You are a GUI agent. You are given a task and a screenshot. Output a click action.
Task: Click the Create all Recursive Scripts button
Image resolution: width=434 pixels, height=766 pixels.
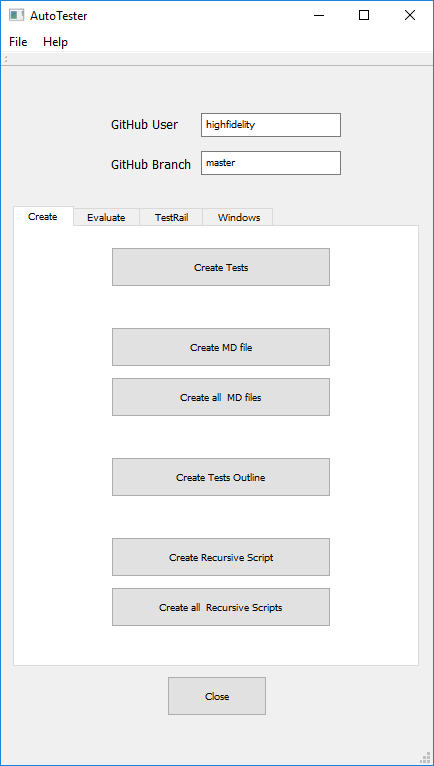coord(221,607)
